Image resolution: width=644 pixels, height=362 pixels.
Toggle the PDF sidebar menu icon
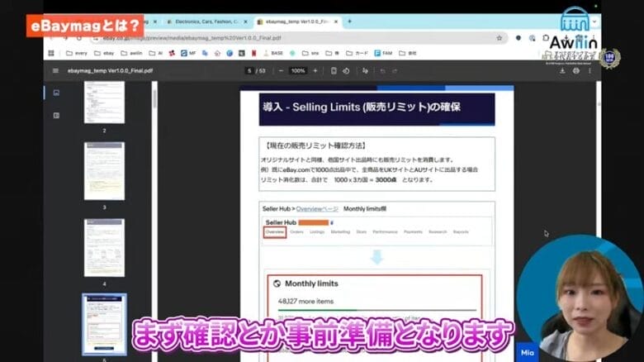[55, 71]
